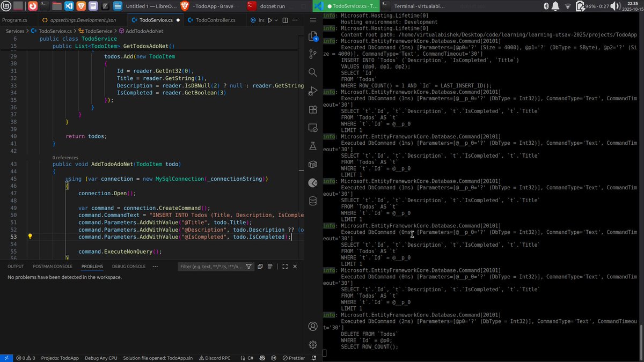The image size is (644, 362).
Task: Open the Search view in the activity bar
Action: pyautogui.click(x=313, y=72)
